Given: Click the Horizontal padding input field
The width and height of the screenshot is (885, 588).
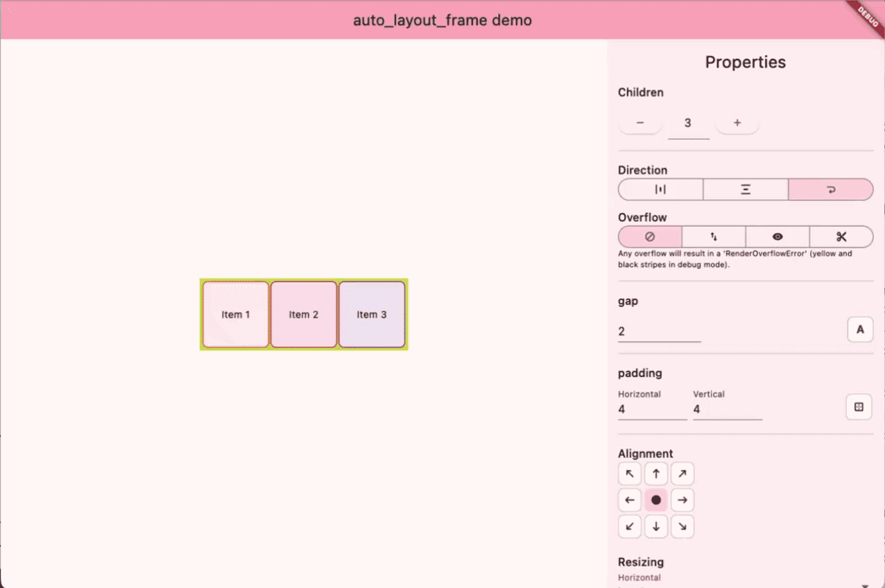Looking at the screenshot, I should click(652, 409).
